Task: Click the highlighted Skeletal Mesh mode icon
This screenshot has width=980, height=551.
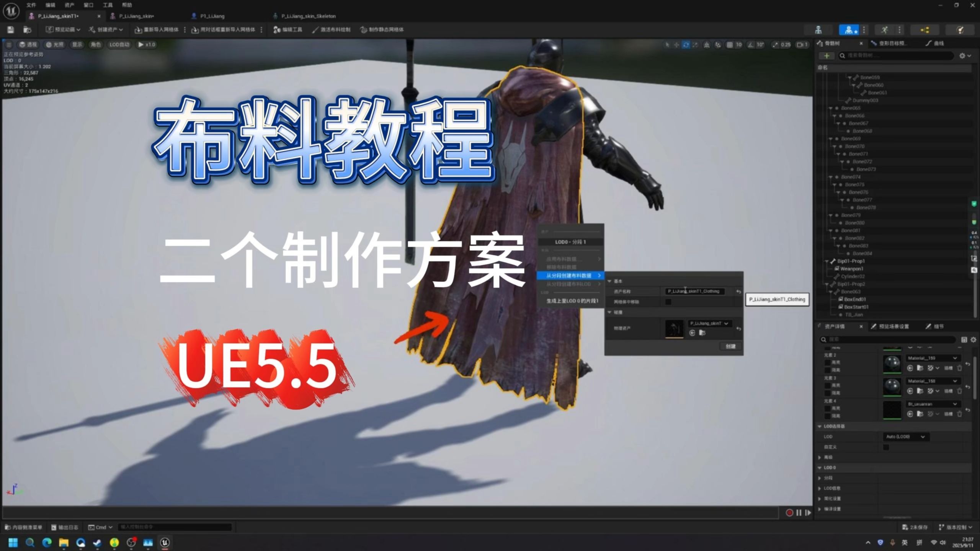Action: [x=848, y=29]
